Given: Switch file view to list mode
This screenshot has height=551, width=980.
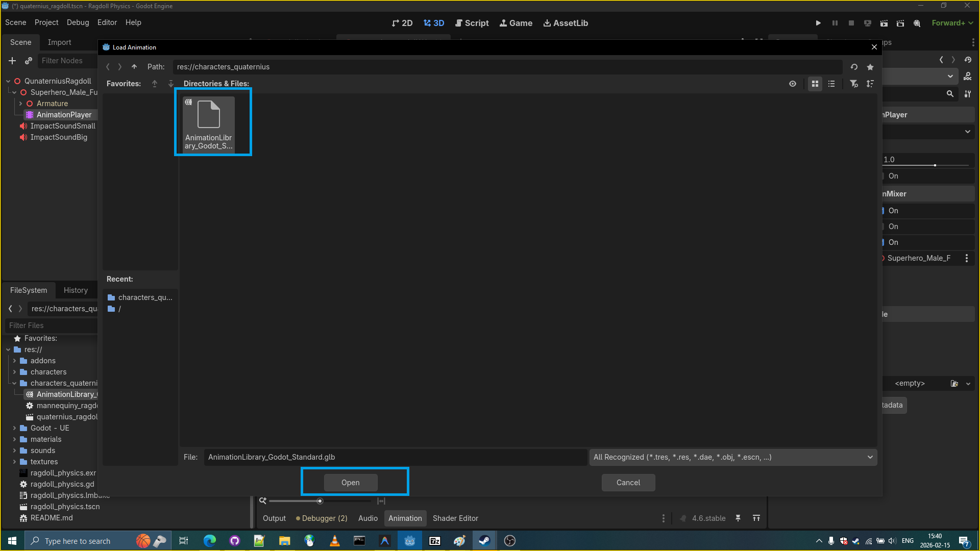Looking at the screenshot, I should pos(831,84).
